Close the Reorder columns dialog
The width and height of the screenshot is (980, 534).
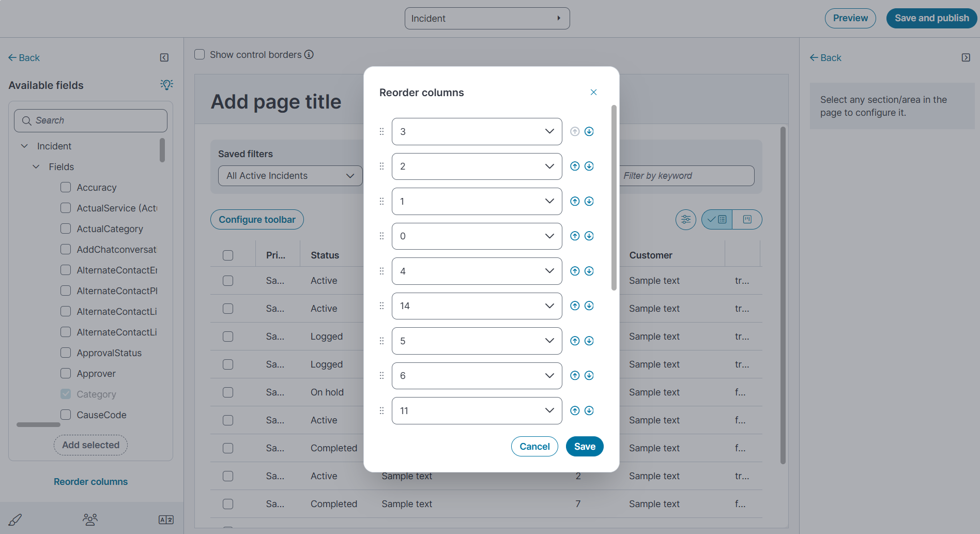593,93
